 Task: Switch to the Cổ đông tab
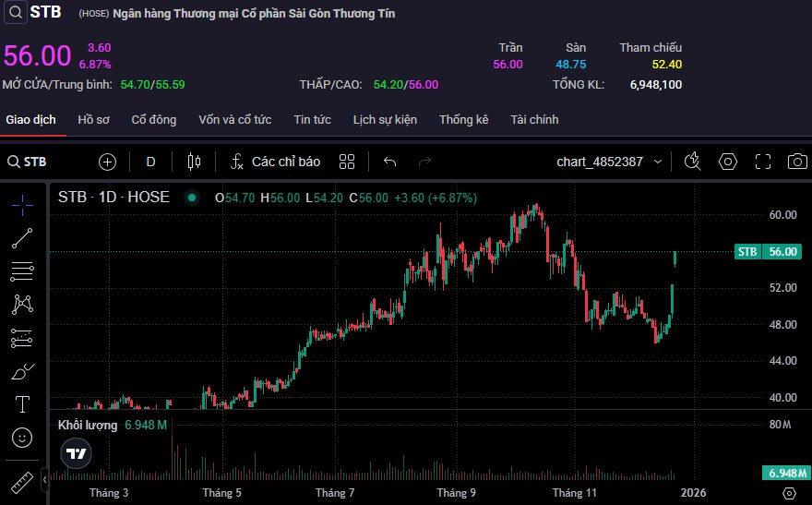coord(154,120)
